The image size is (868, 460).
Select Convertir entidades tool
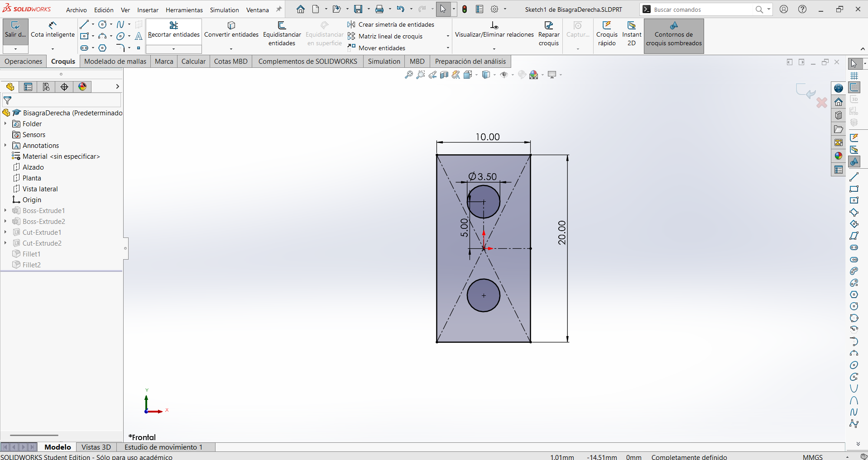click(x=231, y=30)
